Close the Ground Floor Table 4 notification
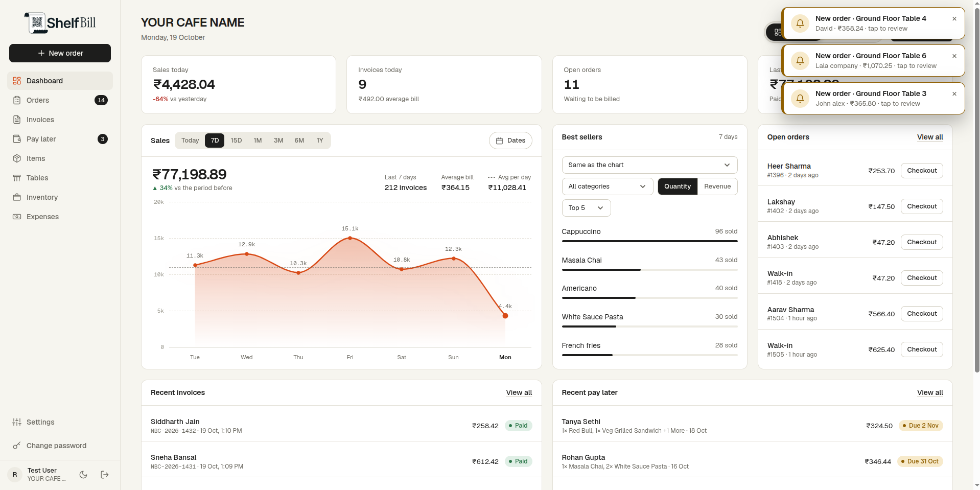This screenshot has height=490, width=980. tap(954, 19)
